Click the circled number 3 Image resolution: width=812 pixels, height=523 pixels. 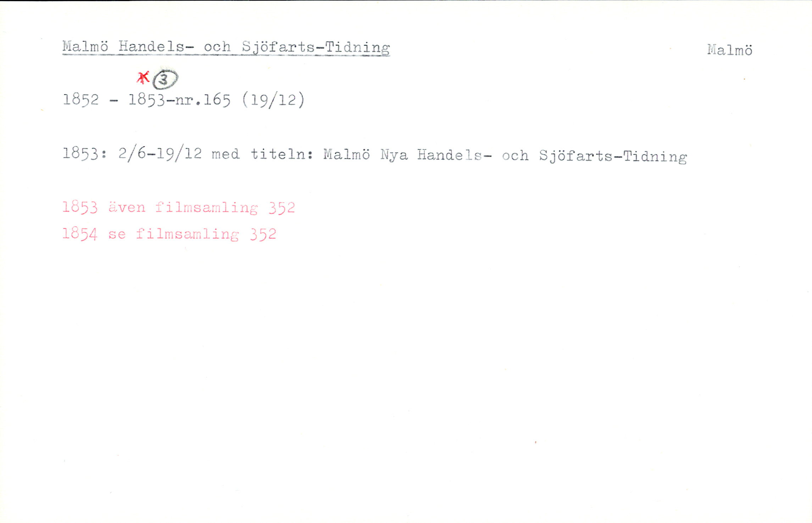[165, 79]
